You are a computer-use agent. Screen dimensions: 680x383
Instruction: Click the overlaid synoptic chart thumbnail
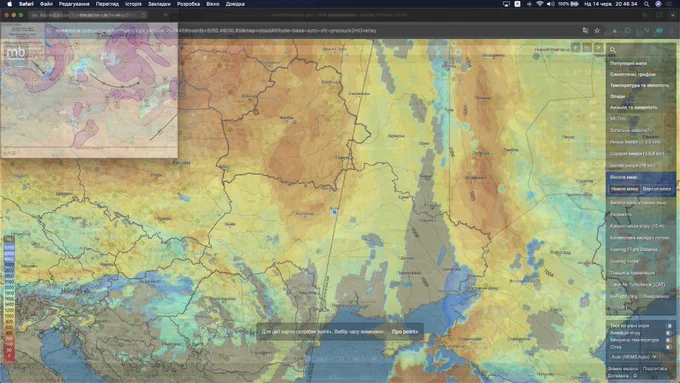[x=89, y=90]
